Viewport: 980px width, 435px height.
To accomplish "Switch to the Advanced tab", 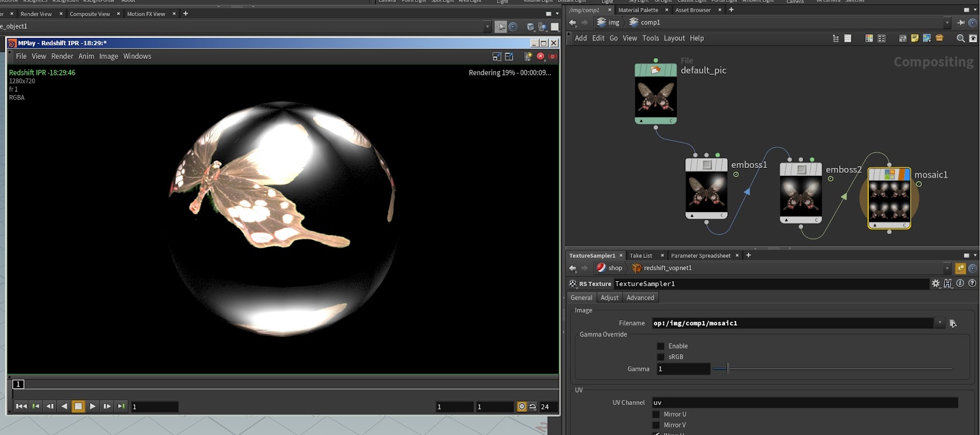I will tap(640, 298).
